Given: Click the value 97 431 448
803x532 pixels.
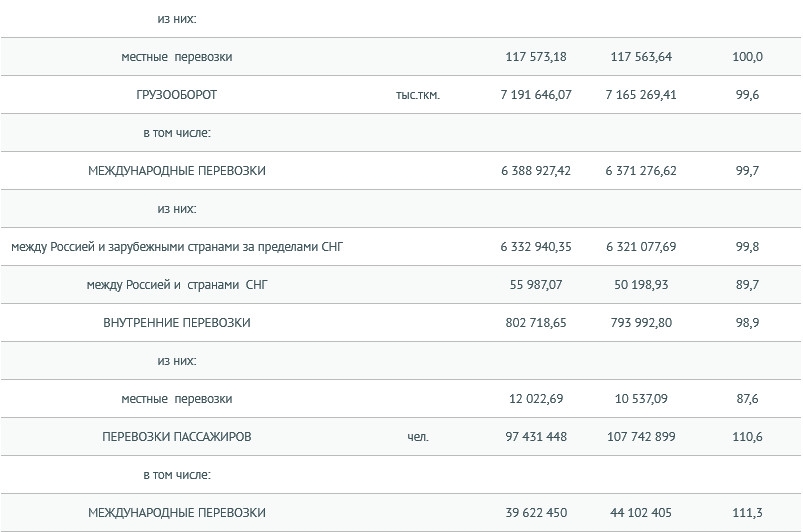Looking at the screenshot, I should [x=536, y=437].
